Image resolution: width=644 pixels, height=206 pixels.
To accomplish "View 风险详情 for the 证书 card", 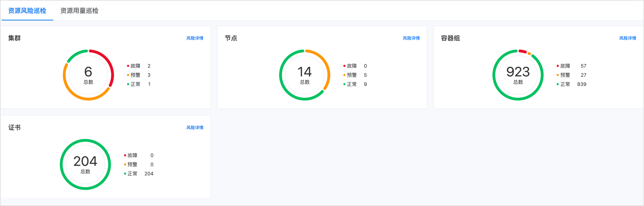I will 195,127.
